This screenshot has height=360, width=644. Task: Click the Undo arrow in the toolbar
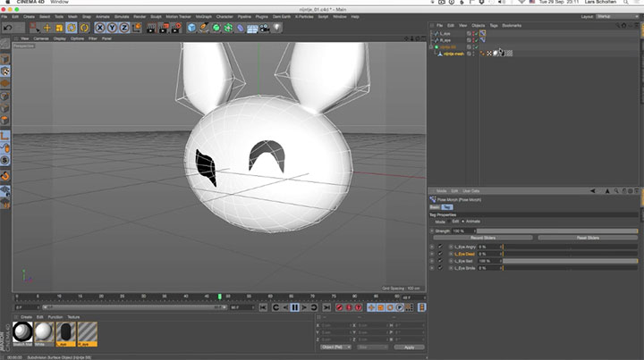[8, 28]
